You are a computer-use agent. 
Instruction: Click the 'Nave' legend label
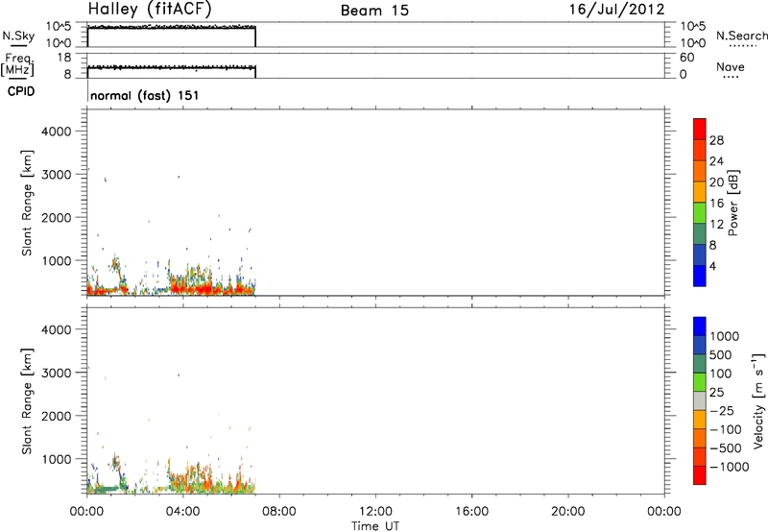coord(731,67)
